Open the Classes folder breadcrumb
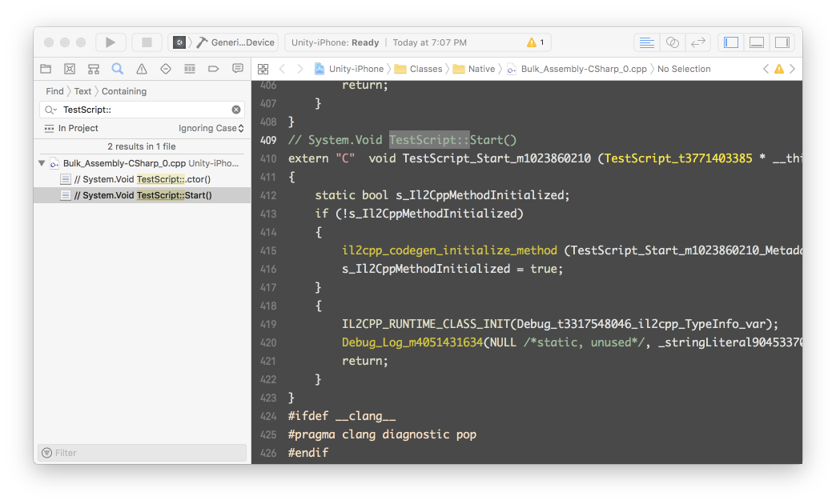The image size is (836, 504). coord(419,69)
